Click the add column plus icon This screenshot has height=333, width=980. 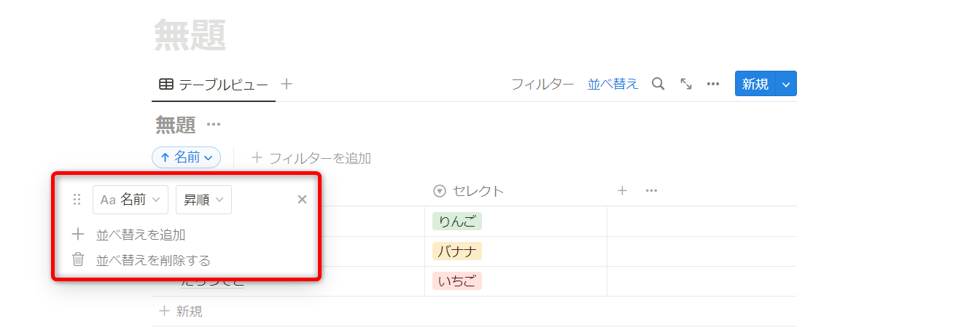click(622, 191)
